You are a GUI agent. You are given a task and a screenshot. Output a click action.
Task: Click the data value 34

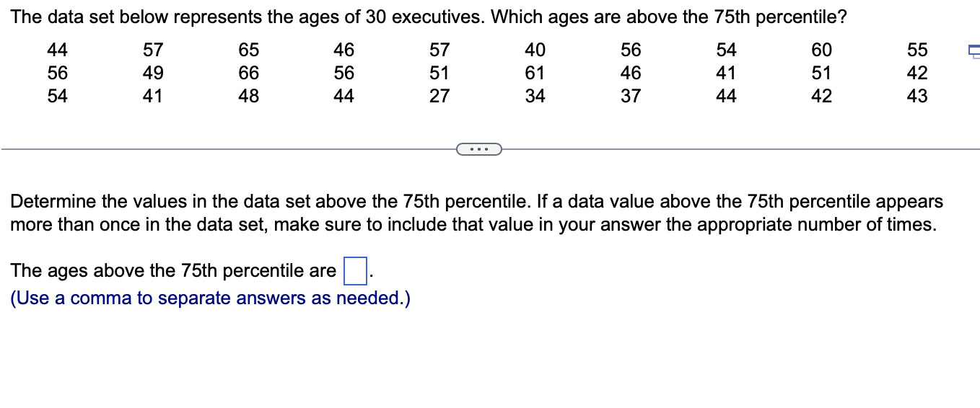tap(535, 96)
